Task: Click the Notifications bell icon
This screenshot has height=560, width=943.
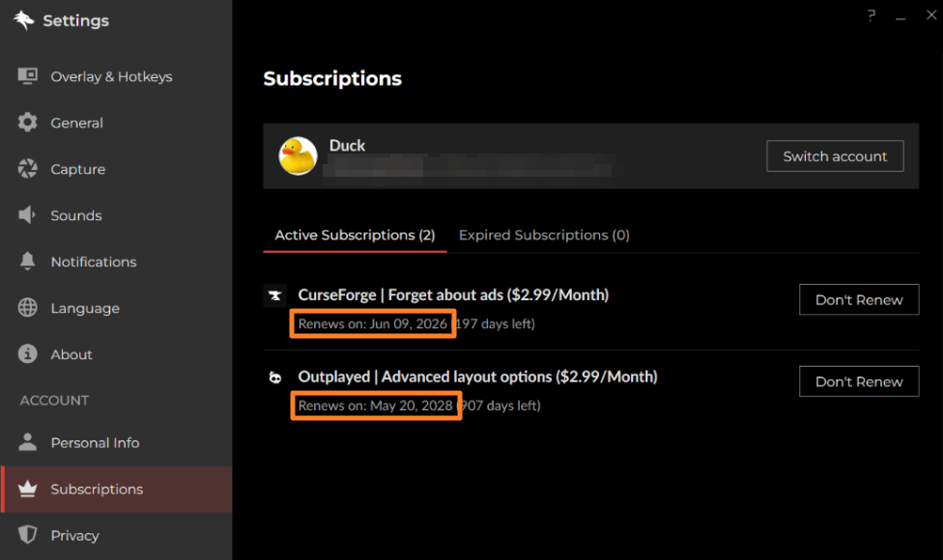Action: [x=27, y=261]
